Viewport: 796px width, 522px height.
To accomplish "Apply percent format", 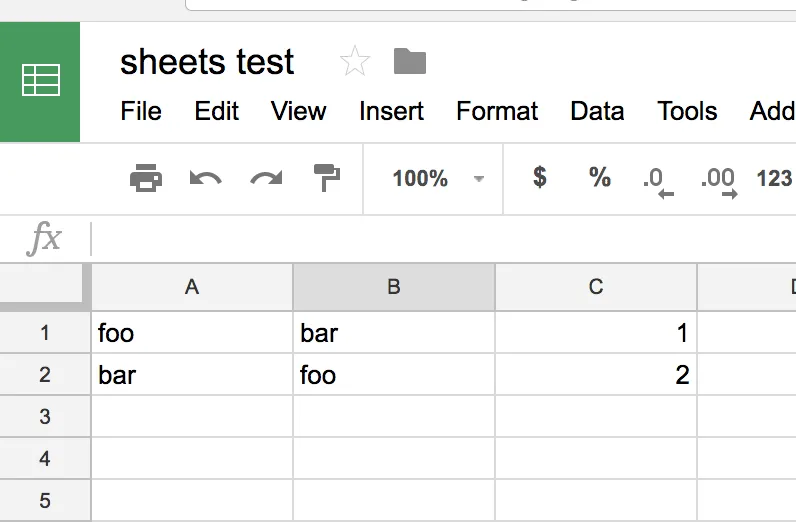I will click(599, 178).
